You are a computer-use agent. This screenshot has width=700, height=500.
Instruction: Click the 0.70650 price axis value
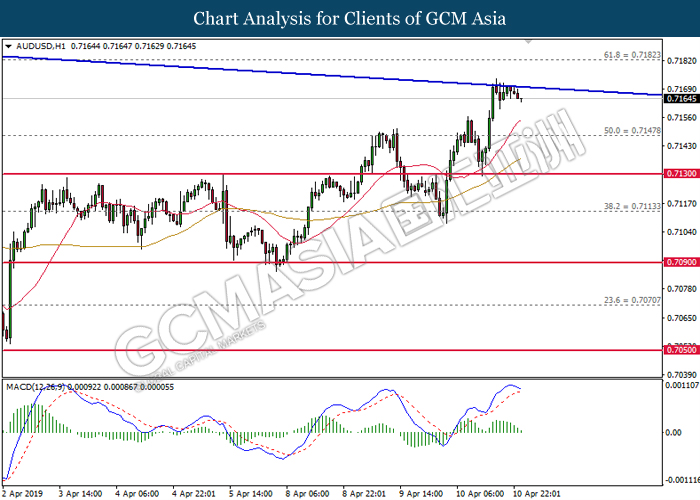(x=681, y=318)
